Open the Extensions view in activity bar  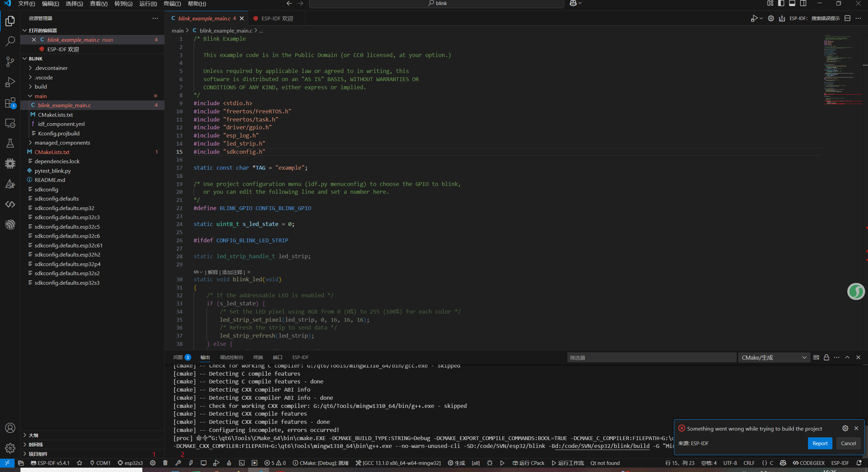(x=10, y=102)
